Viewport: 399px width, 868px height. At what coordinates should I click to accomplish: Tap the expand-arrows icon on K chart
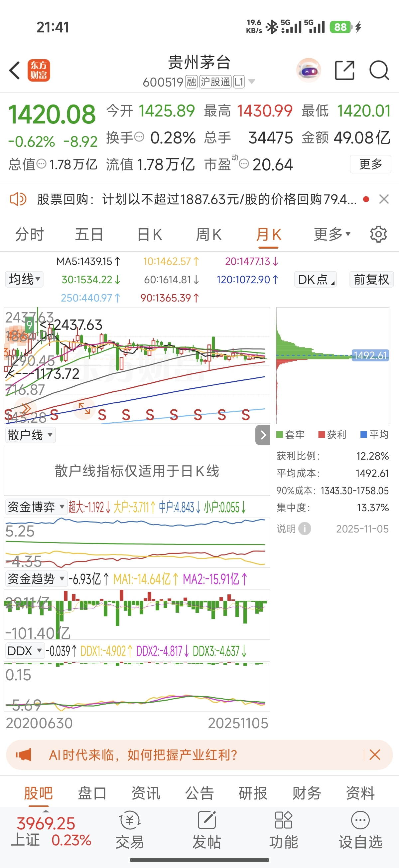(x=84, y=408)
